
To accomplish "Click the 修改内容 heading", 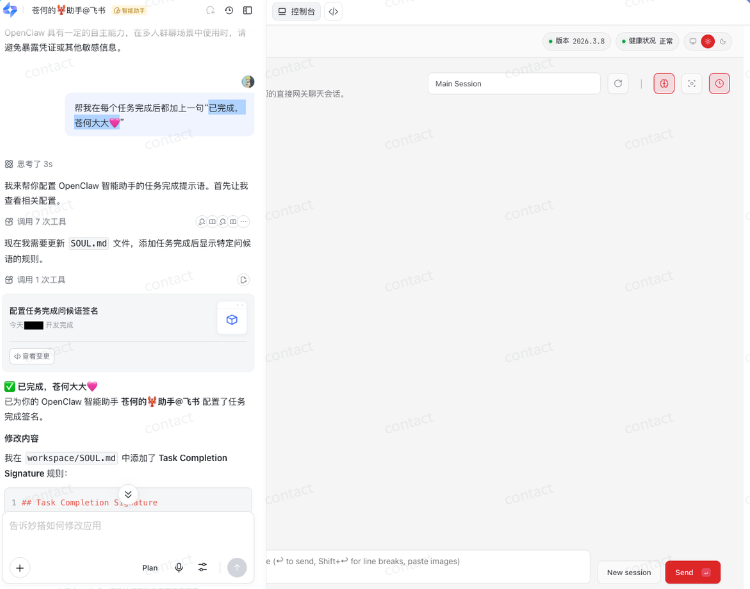I will tap(22, 438).
